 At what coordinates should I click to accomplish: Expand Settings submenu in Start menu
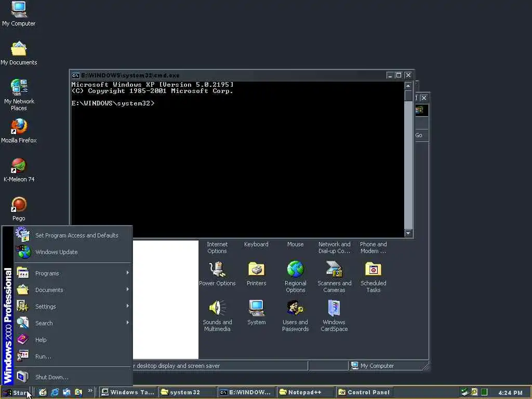[x=73, y=307]
